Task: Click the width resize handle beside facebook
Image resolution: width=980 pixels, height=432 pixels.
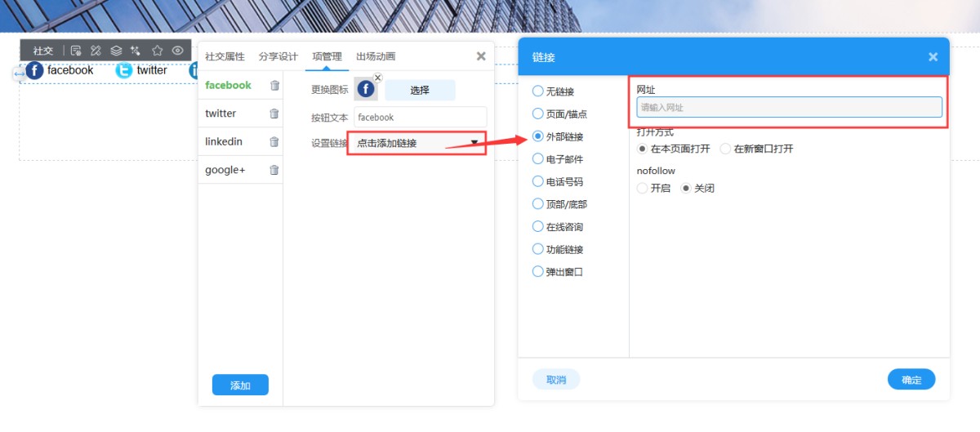Action: (x=19, y=74)
